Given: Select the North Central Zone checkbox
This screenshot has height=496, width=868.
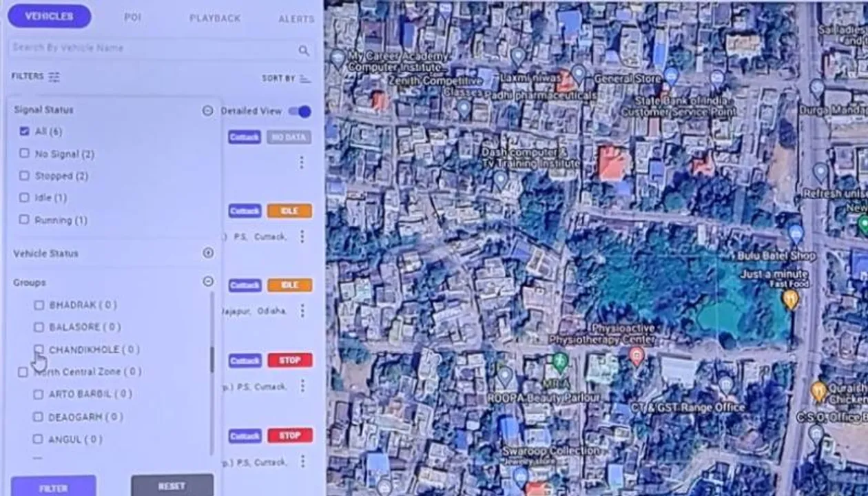Looking at the screenshot, I should (x=23, y=372).
